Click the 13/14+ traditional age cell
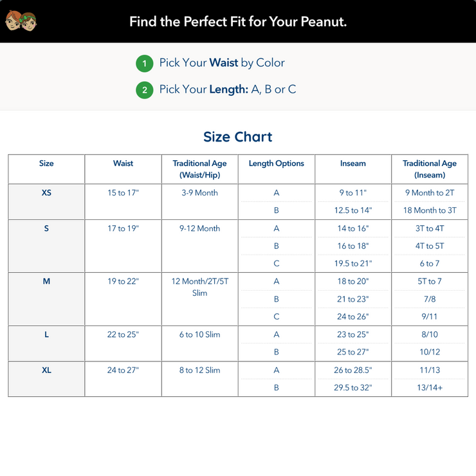 [430, 388]
